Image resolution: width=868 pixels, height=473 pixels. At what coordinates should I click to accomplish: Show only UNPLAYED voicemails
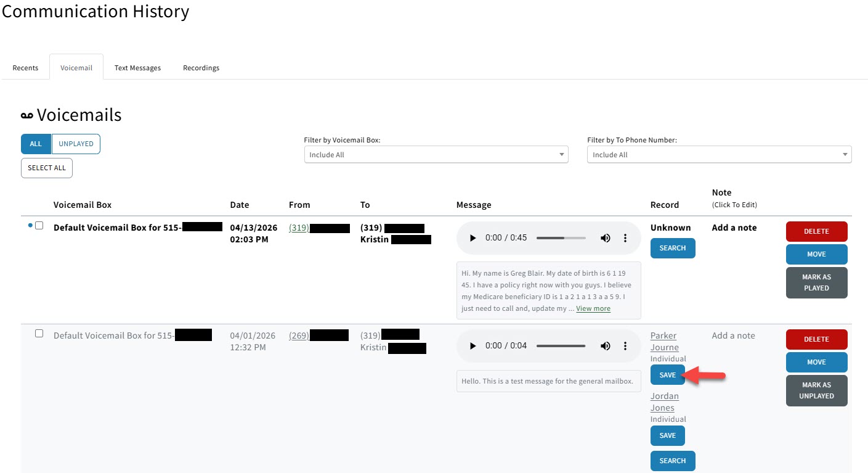tap(76, 144)
